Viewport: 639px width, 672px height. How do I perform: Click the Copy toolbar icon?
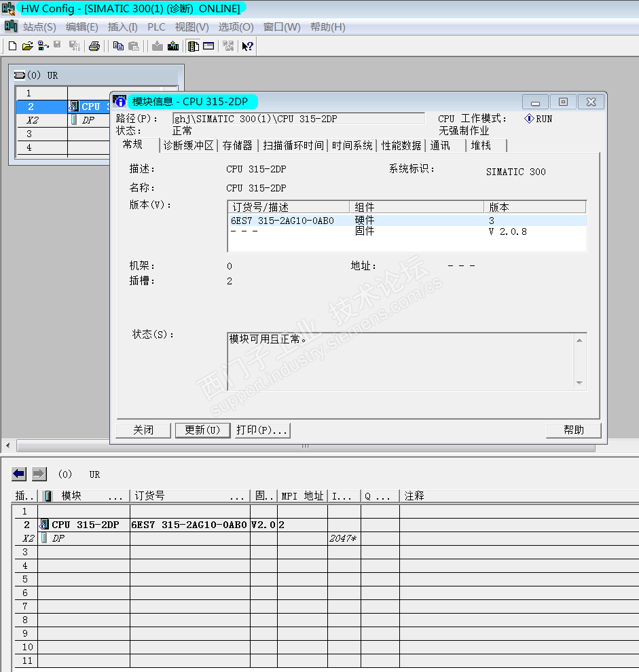tap(118, 46)
